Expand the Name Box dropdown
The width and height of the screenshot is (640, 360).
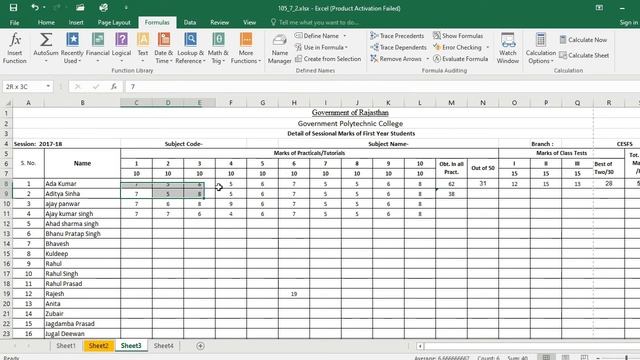[x=48, y=87]
